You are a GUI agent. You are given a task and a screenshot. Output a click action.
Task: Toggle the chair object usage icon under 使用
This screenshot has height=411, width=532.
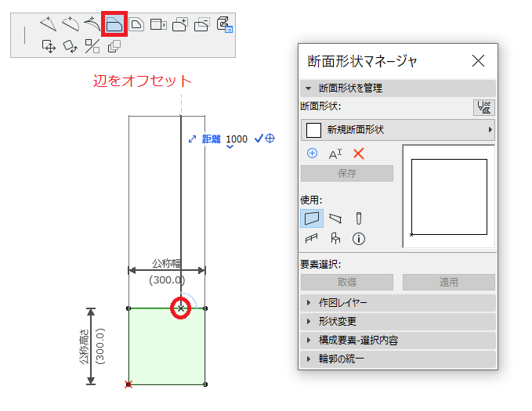[x=335, y=239]
